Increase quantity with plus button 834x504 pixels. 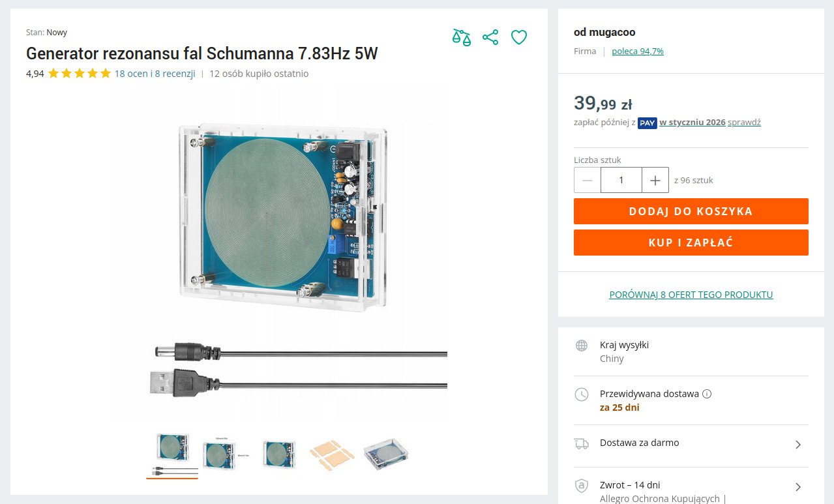tap(655, 180)
